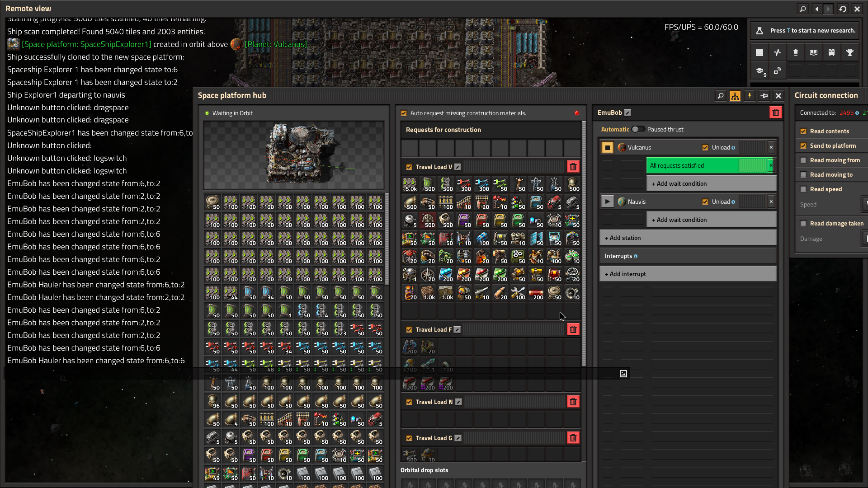The width and height of the screenshot is (868, 488).
Task: Delete the Travel Load V request group
Action: click(x=573, y=167)
